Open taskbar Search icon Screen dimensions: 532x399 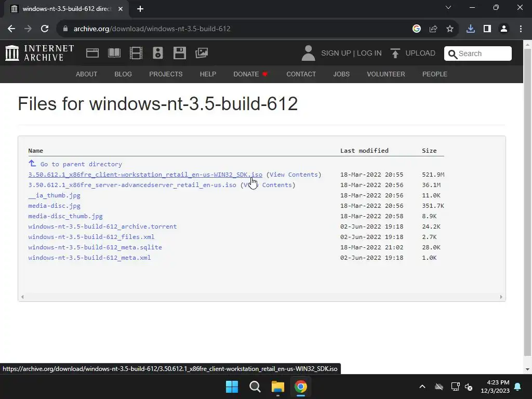click(x=255, y=387)
